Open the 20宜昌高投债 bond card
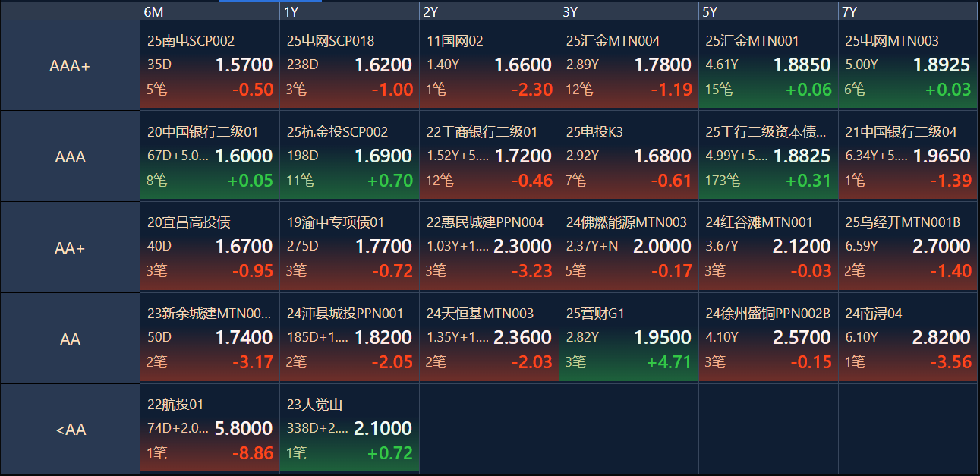Screen dimensions: 980x476 click(x=210, y=247)
